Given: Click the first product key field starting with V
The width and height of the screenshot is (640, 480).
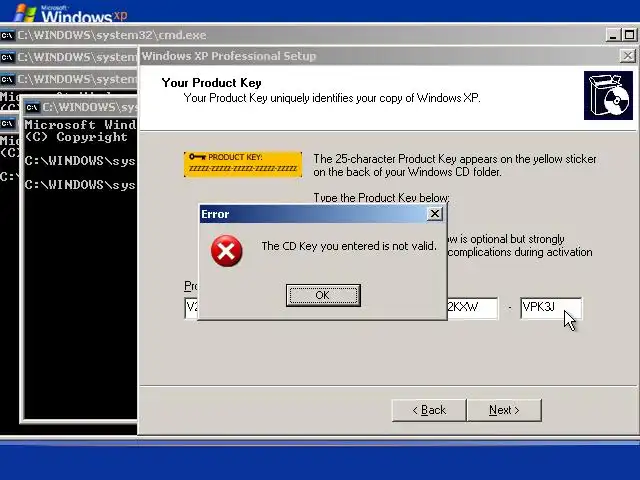Looking at the screenshot, I should click(191, 308).
